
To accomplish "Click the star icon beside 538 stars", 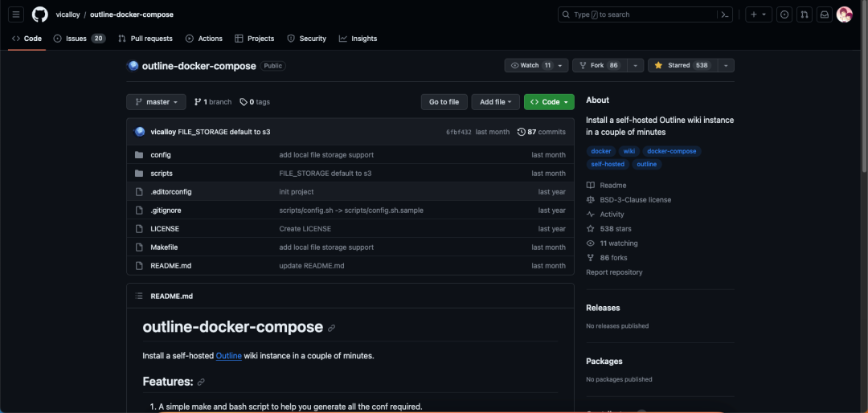I will tap(591, 229).
